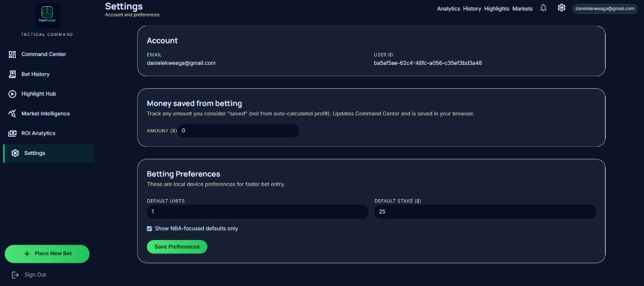Click the CourtLedger logo icon

(47, 15)
